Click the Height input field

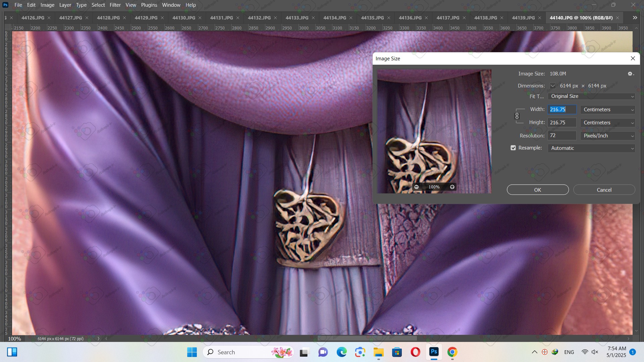[x=562, y=123]
